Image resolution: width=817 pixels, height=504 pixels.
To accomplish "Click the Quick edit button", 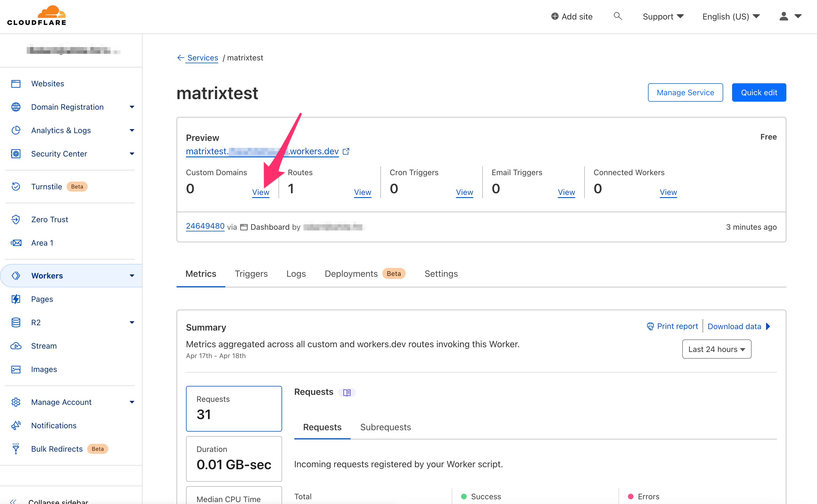I will (759, 92).
